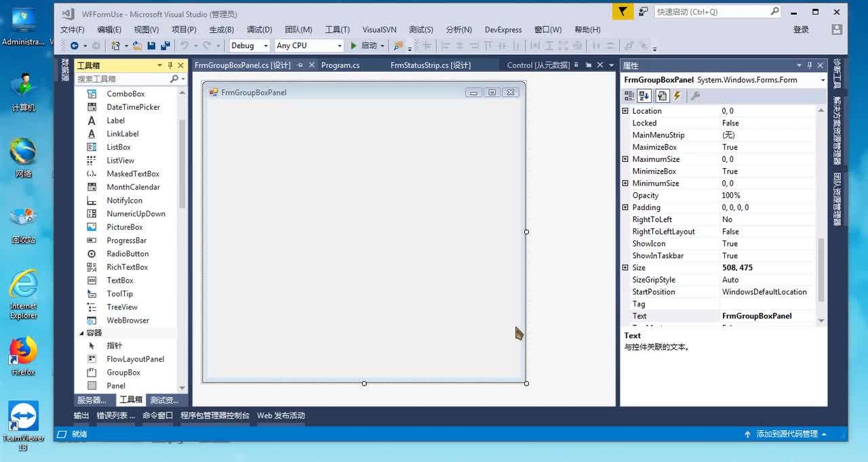Viewport: 868px width, 462px height.
Task: Select the FlowLayoutPanel control in Toolbox
Action: coord(135,359)
